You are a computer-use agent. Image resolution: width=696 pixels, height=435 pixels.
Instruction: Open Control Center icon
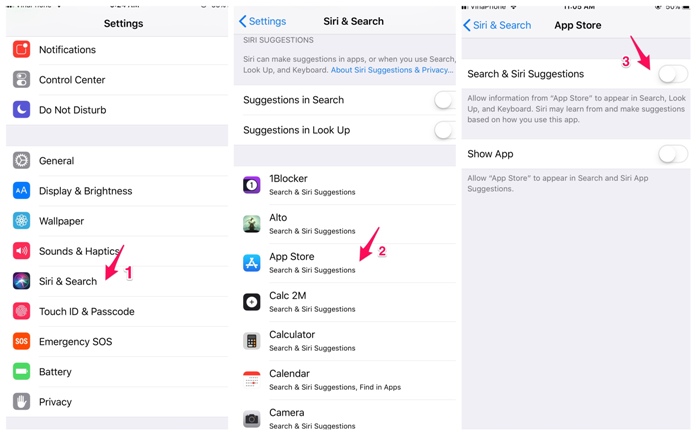pos(21,80)
